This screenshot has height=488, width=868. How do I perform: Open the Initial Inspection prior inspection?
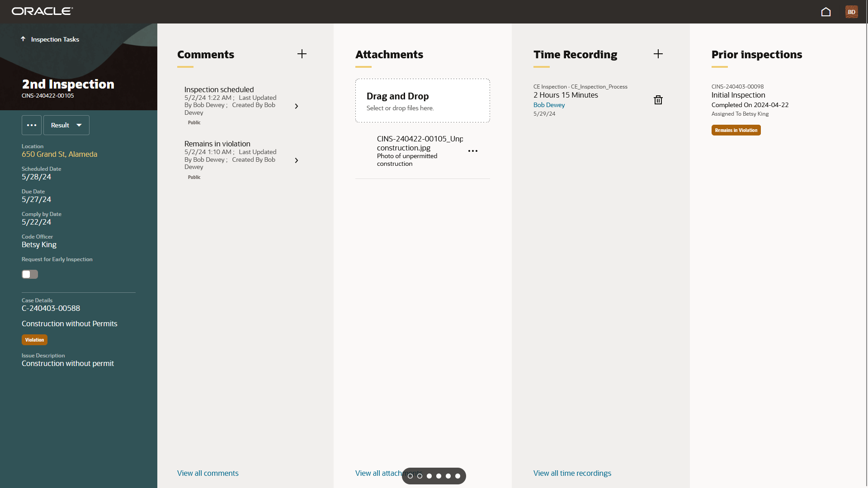tap(738, 95)
